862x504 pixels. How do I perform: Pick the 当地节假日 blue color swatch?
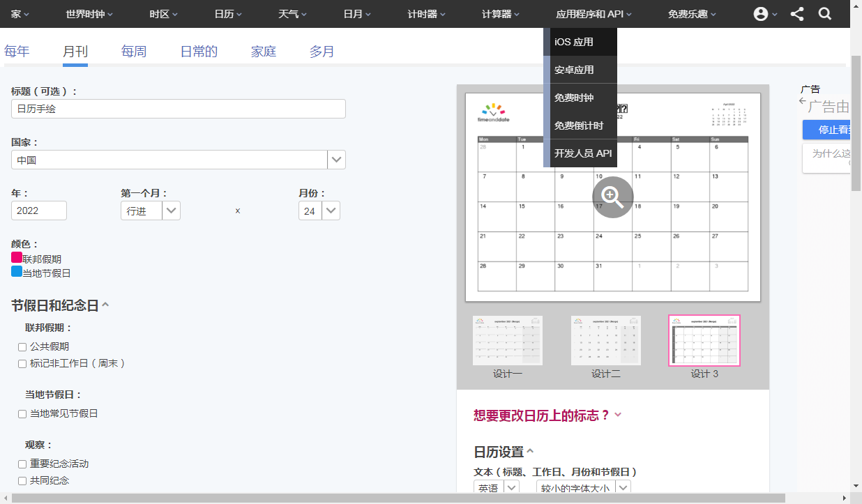17,271
